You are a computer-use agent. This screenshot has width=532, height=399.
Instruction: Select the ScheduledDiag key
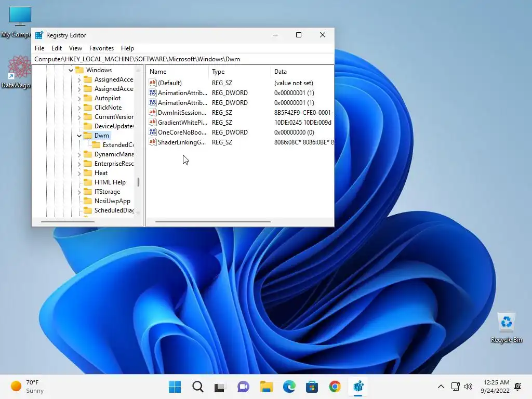tap(114, 210)
